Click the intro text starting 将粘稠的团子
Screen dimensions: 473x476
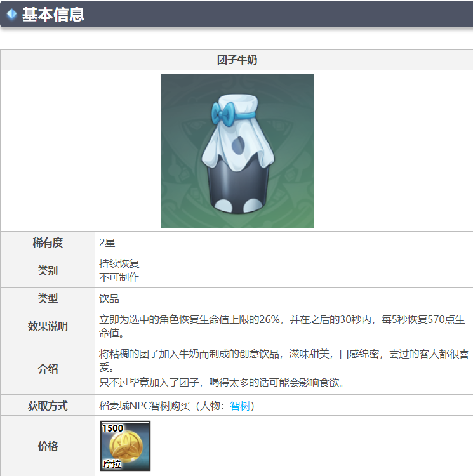pyautogui.click(x=284, y=360)
